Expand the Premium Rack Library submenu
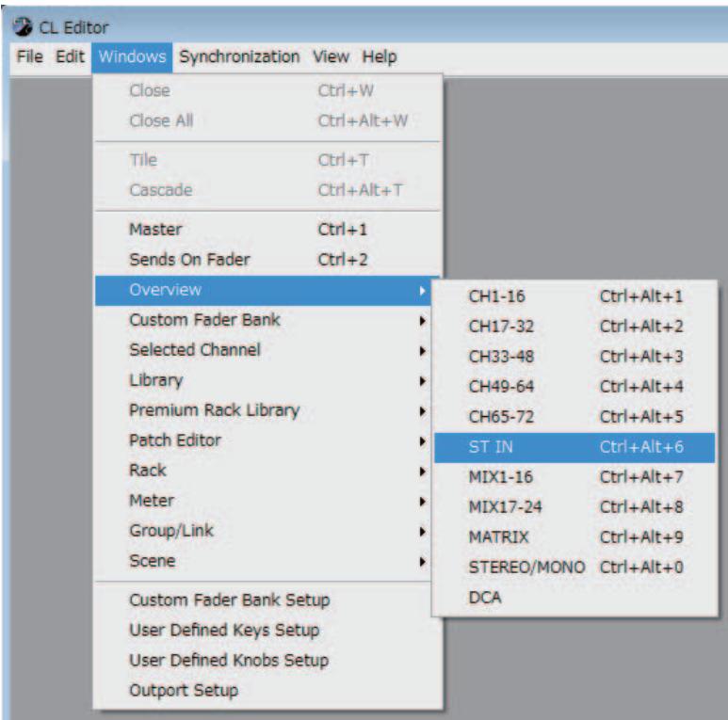728x720 pixels. click(x=264, y=410)
